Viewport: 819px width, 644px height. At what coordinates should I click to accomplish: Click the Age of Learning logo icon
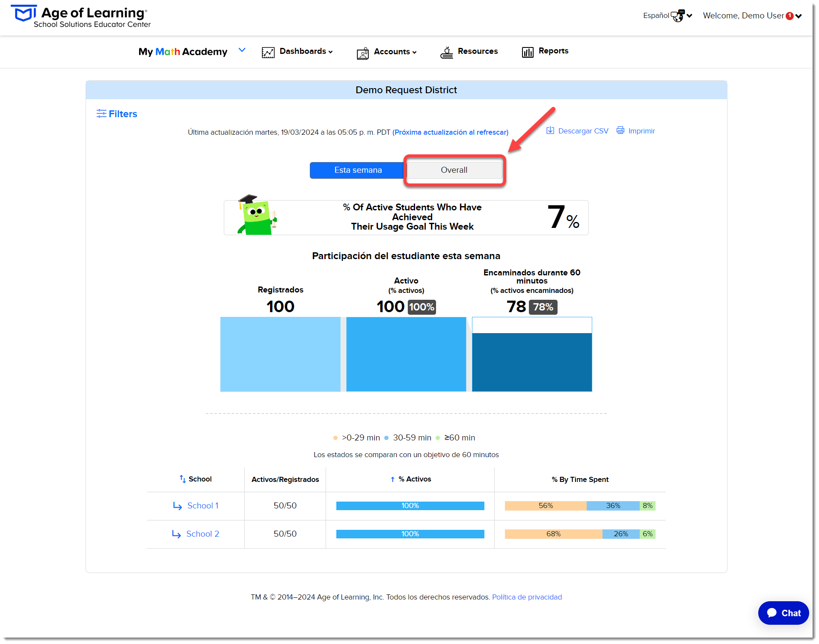click(24, 14)
